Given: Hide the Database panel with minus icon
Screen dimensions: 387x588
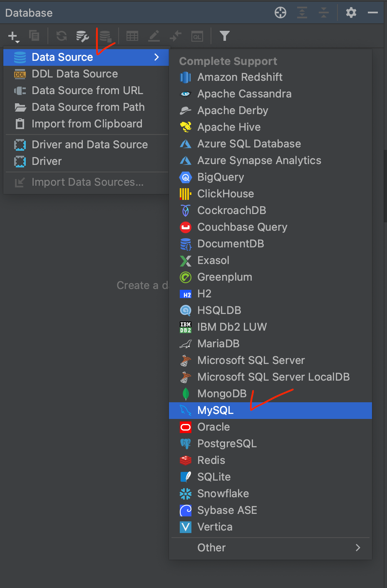Looking at the screenshot, I should pyautogui.click(x=373, y=12).
